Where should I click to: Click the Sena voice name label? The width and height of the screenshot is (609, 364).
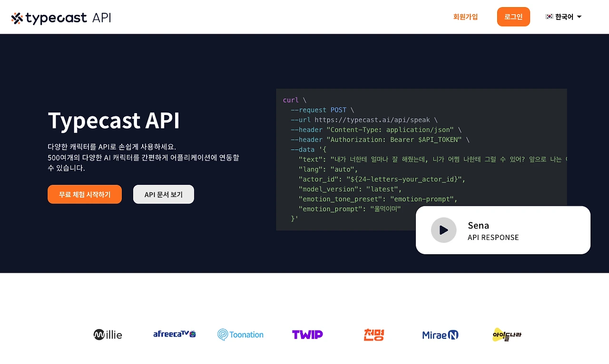478,225
